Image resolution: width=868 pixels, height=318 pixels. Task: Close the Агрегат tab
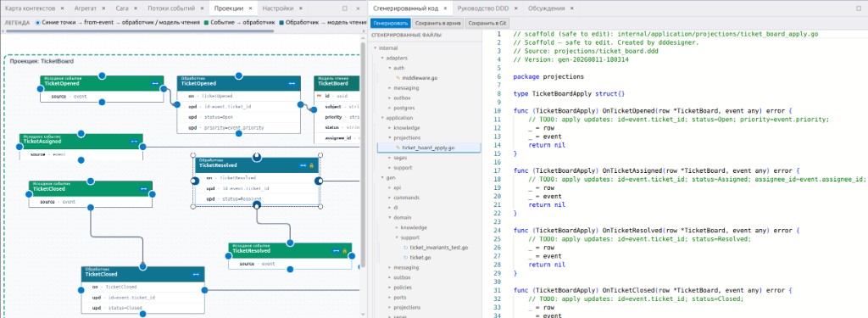[x=104, y=8]
